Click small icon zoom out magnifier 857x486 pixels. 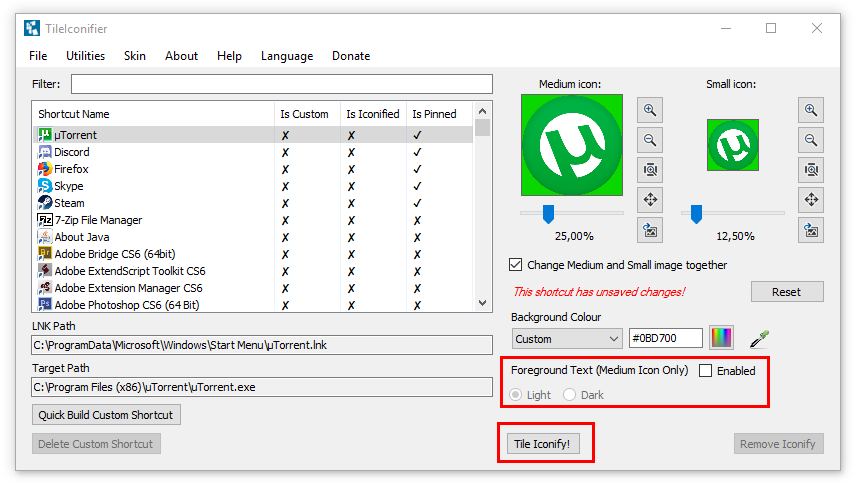point(811,140)
